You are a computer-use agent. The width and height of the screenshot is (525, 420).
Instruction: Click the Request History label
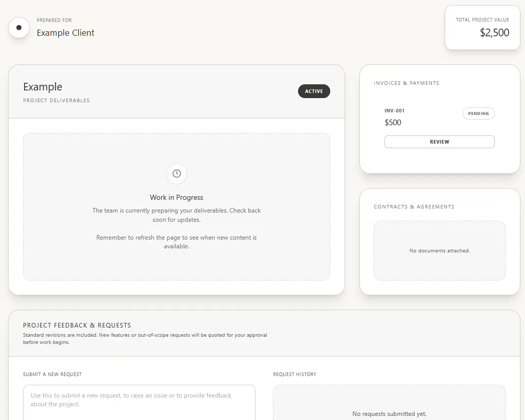coord(294,375)
